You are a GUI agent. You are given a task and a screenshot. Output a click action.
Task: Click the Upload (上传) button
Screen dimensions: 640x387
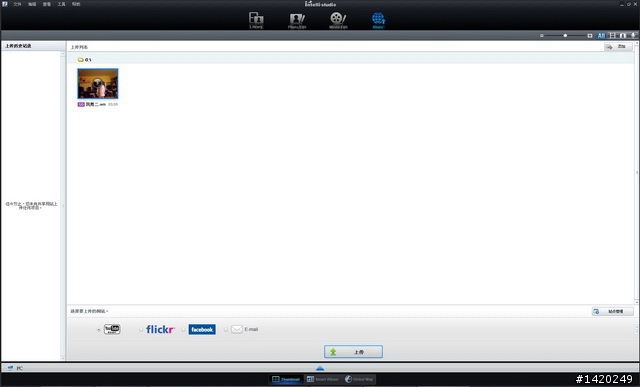[x=353, y=351]
